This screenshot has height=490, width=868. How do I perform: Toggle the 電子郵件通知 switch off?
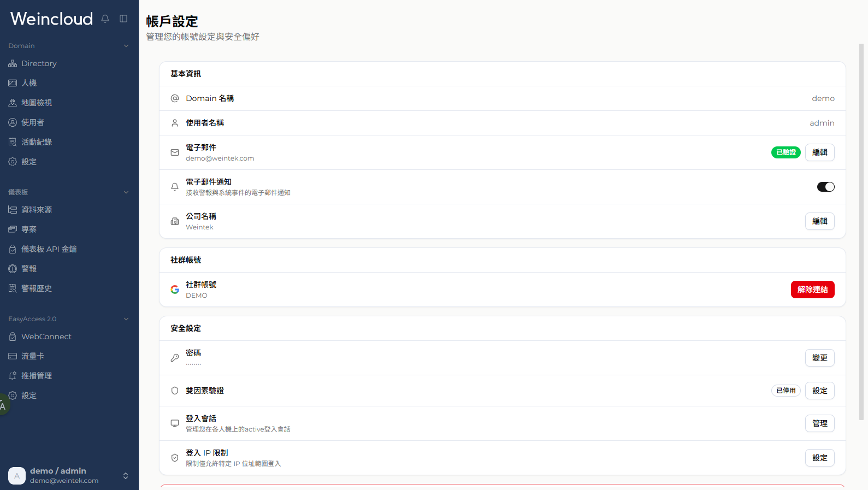click(x=825, y=187)
